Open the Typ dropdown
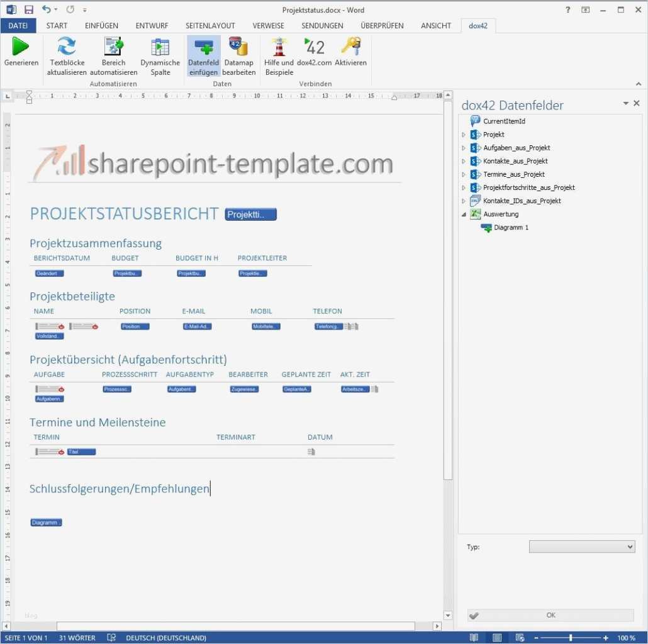 (x=581, y=546)
